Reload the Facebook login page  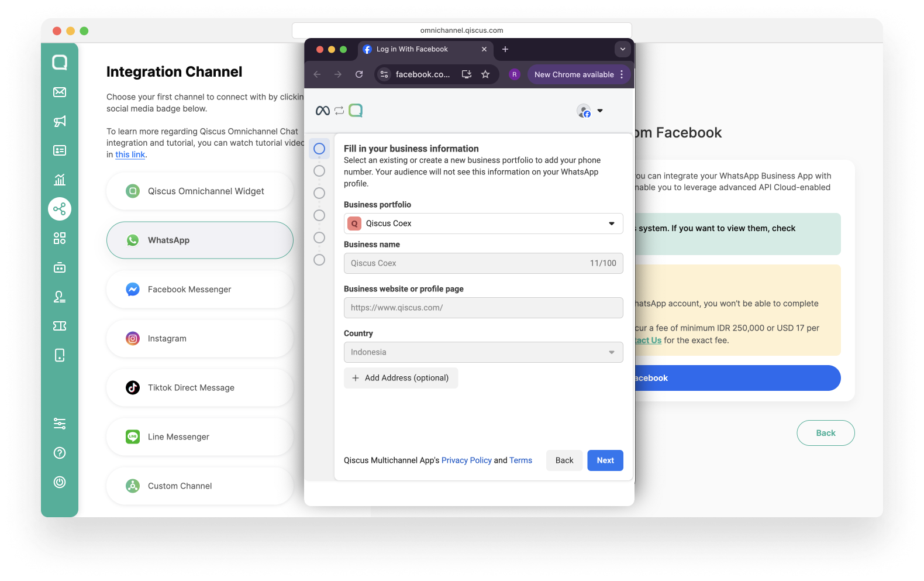click(x=359, y=74)
